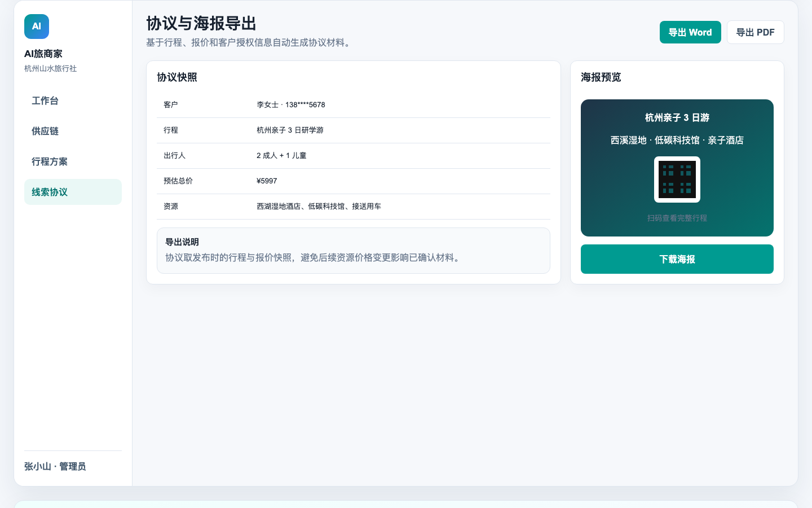Click the 海报预览 card heading
The image size is (812, 508).
(601, 77)
